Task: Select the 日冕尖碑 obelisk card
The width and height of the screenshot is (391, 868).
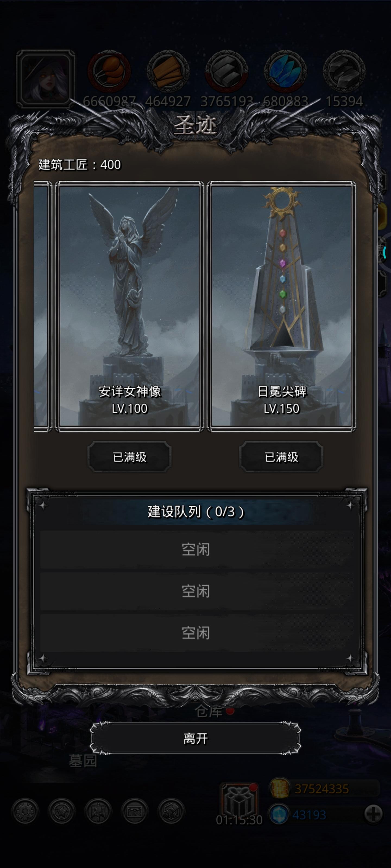Action: [x=281, y=307]
